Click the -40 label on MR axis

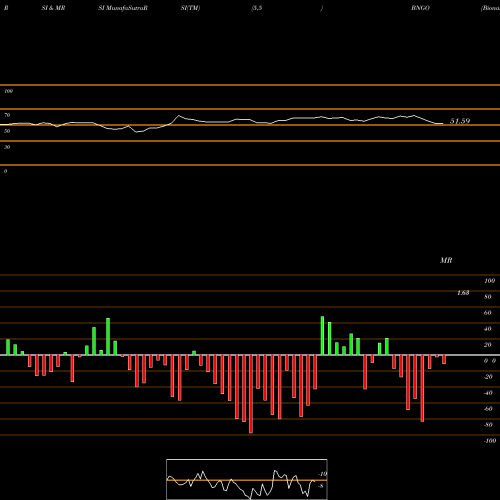point(488,393)
